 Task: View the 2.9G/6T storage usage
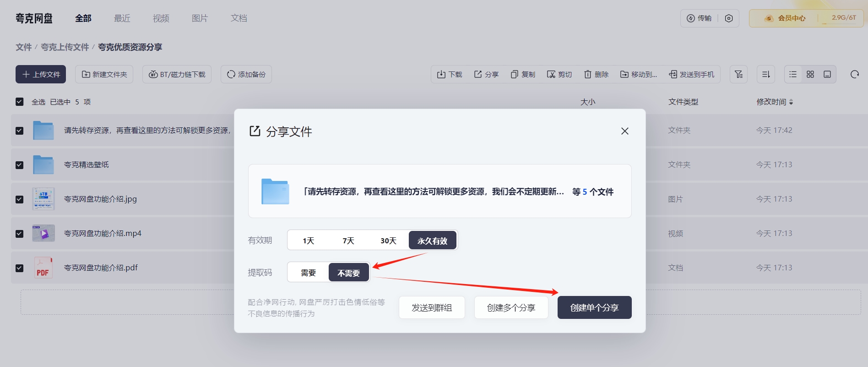[x=844, y=17]
